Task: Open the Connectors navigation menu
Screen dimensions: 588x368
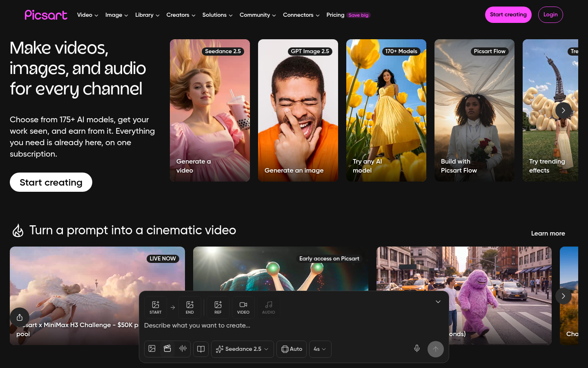Action: pos(301,15)
